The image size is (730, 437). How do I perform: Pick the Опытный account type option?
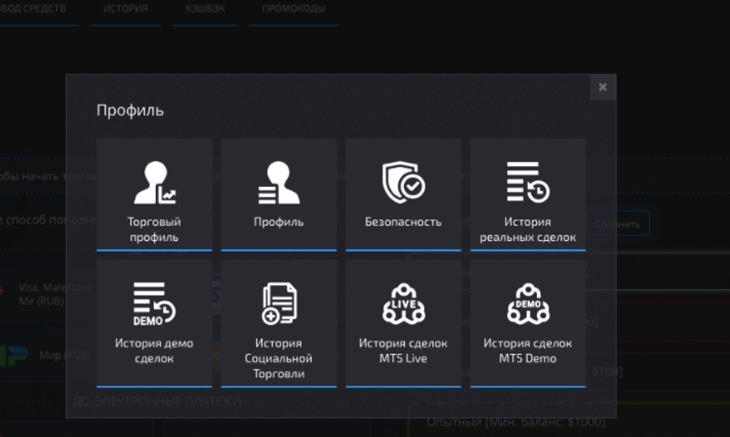(x=515, y=423)
